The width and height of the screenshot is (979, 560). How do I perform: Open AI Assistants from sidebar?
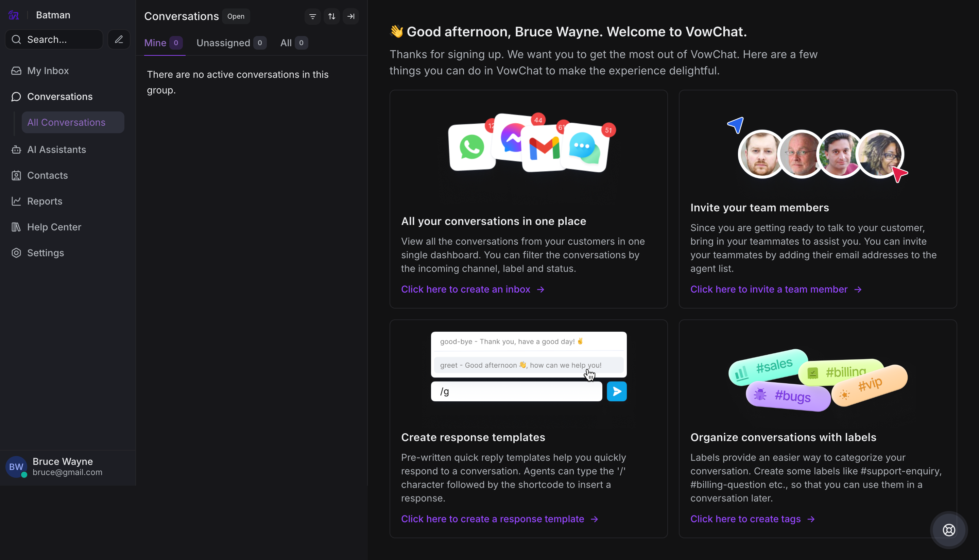coord(56,150)
